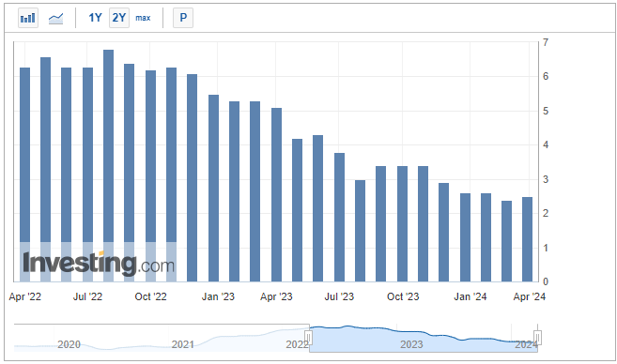617x364 pixels.
Task: Click the Oct '22 bar
Action: (x=150, y=176)
